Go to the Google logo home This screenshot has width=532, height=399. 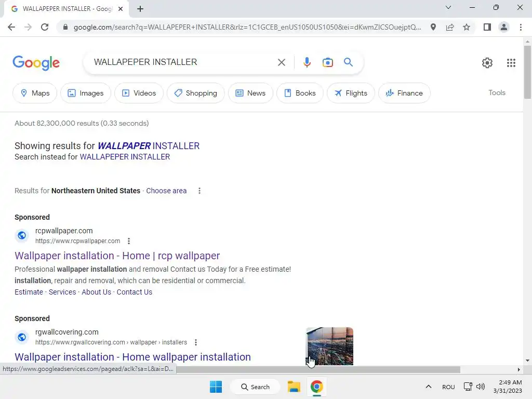coord(36,63)
